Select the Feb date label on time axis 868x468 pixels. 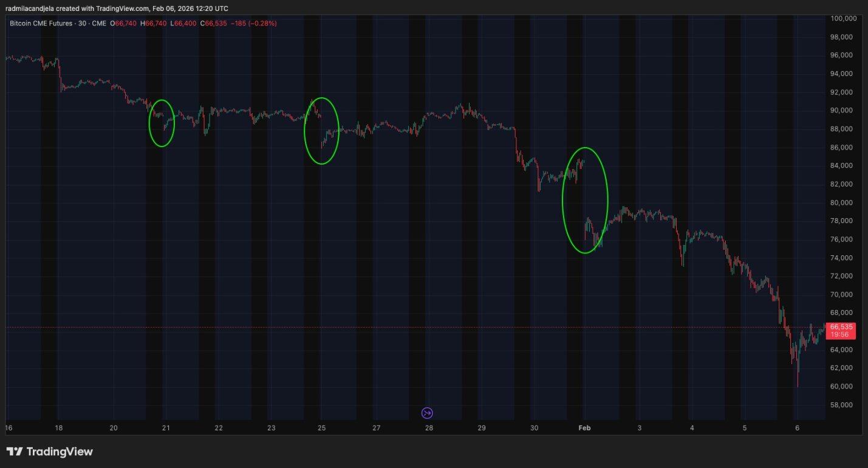(x=584, y=427)
